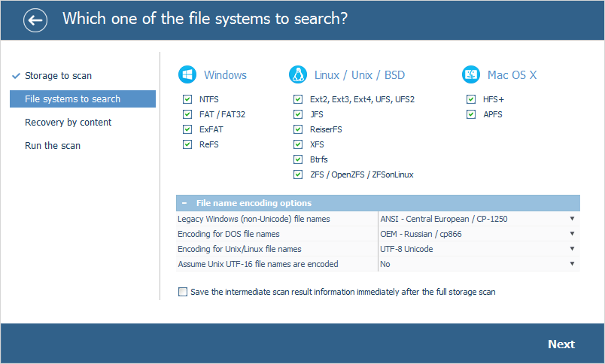Toggle ZFS / OpenZFS / ZFSonLinux checkbox
Screen dimensions: 605x364
point(298,174)
